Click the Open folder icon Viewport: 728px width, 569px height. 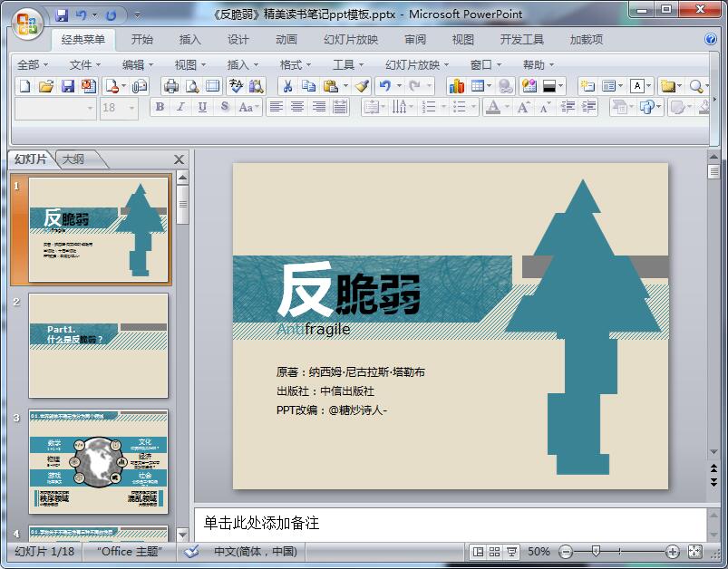tap(46, 86)
